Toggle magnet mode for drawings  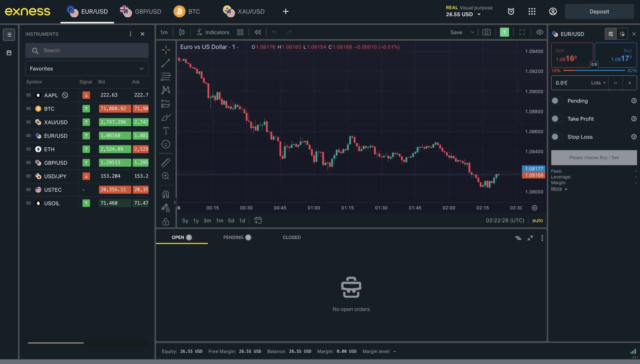[166, 194]
